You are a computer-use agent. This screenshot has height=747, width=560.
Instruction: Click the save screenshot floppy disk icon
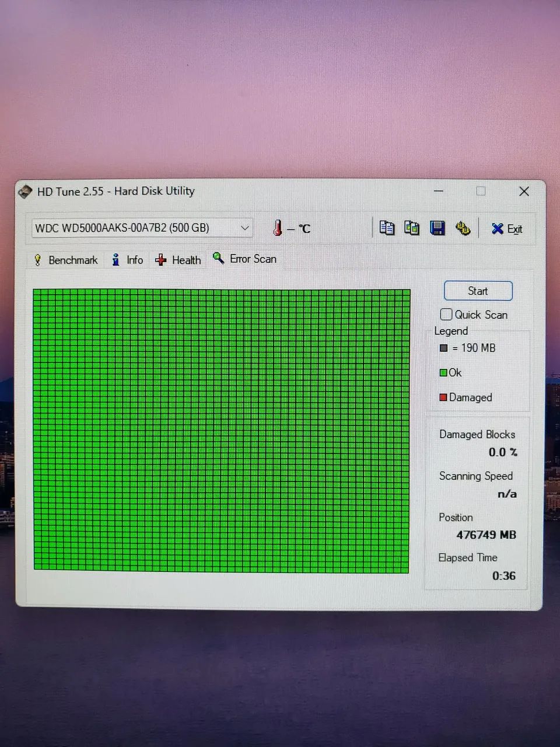coord(437,228)
